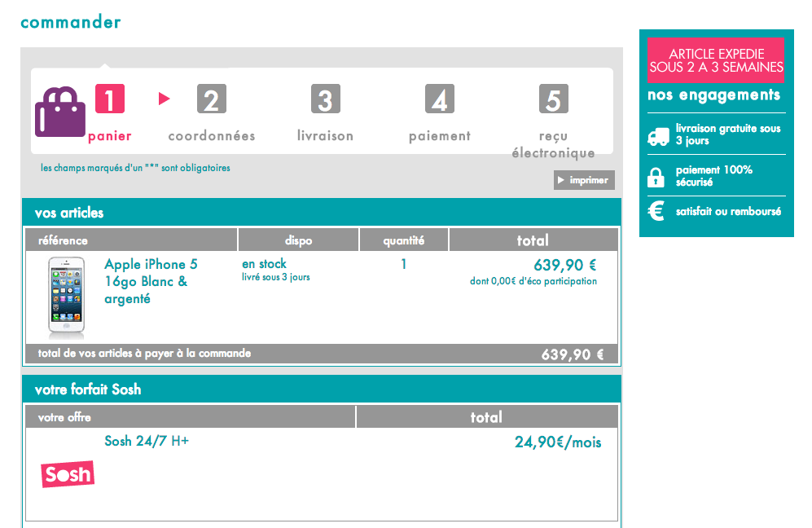Click the padlock secure payment icon
The width and height of the screenshot is (812, 528).
(656, 178)
